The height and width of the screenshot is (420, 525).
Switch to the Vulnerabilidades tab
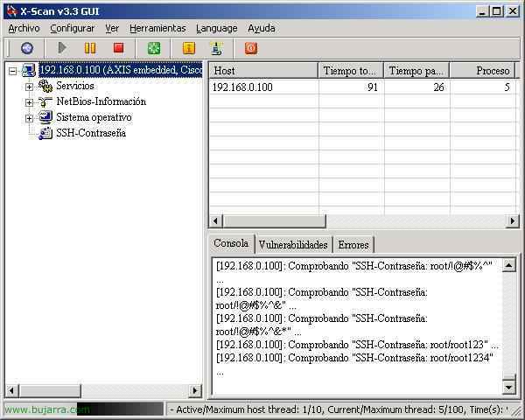point(293,245)
